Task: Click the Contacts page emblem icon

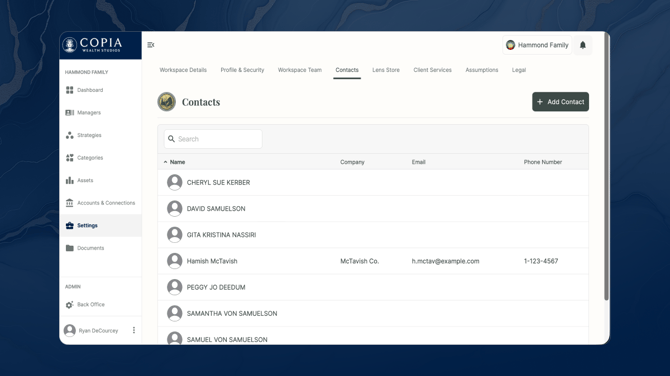Action: (x=167, y=102)
